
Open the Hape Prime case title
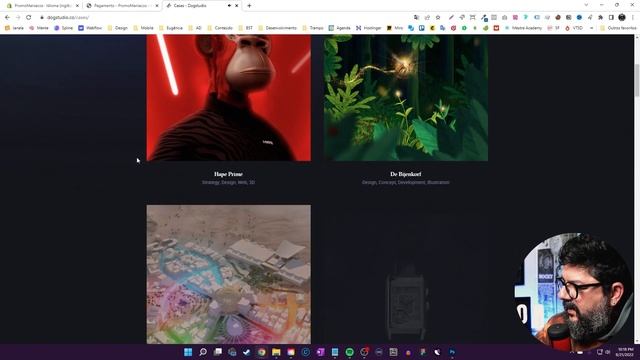pos(228,174)
